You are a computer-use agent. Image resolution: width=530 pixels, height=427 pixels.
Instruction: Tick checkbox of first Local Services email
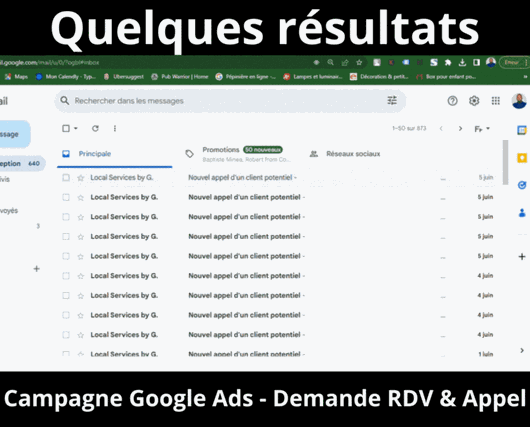(66, 177)
